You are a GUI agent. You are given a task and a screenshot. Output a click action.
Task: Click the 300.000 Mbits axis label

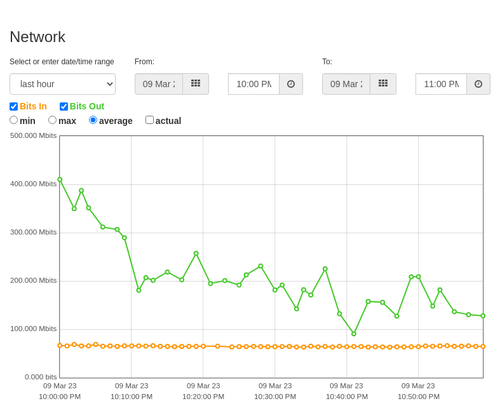tap(33, 232)
